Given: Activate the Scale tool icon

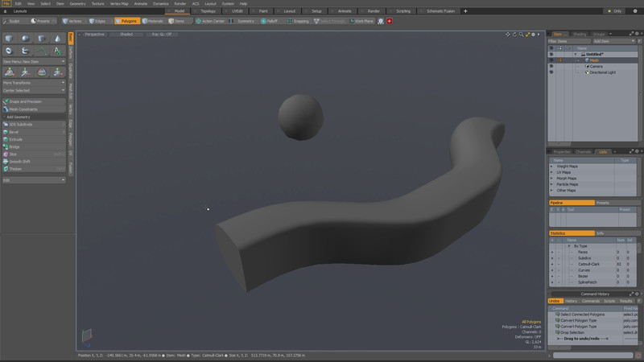Looking at the screenshot, I should (57, 72).
